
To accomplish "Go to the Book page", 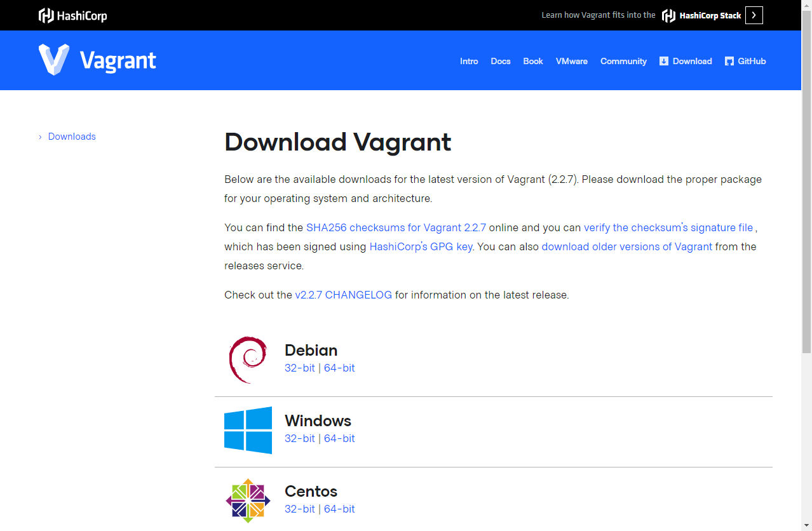I will point(533,61).
